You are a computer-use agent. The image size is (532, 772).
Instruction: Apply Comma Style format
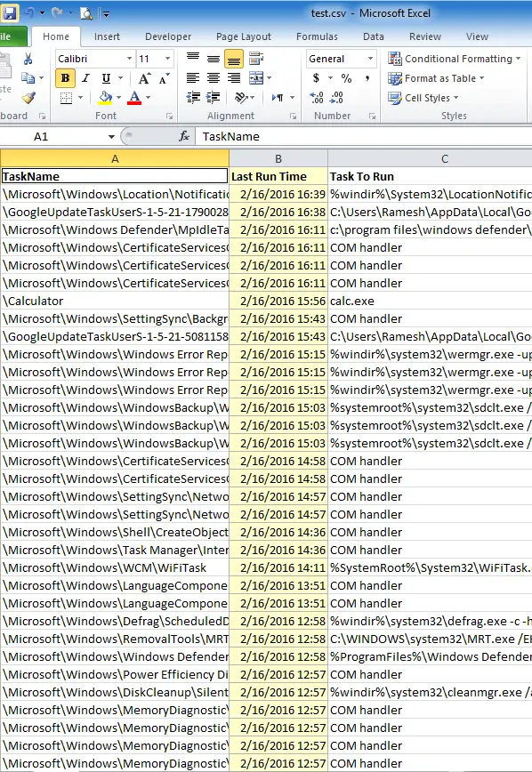point(367,78)
